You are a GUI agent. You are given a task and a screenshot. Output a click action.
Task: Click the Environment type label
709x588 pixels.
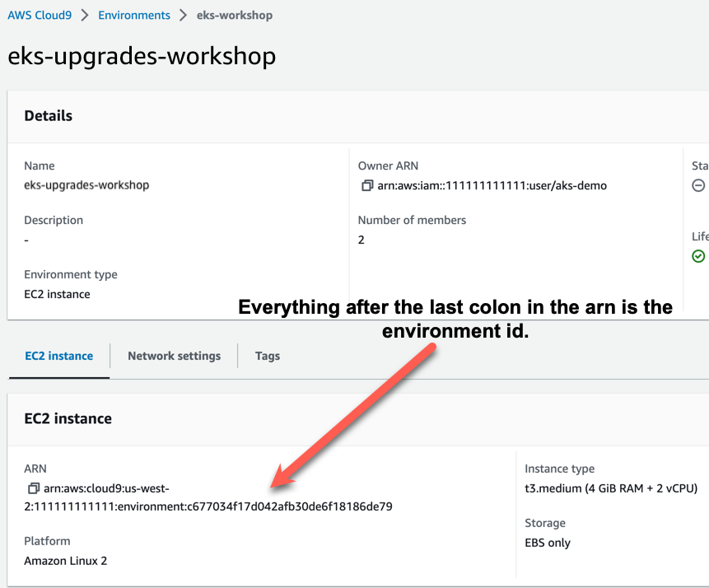pyautogui.click(x=71, y=274)
